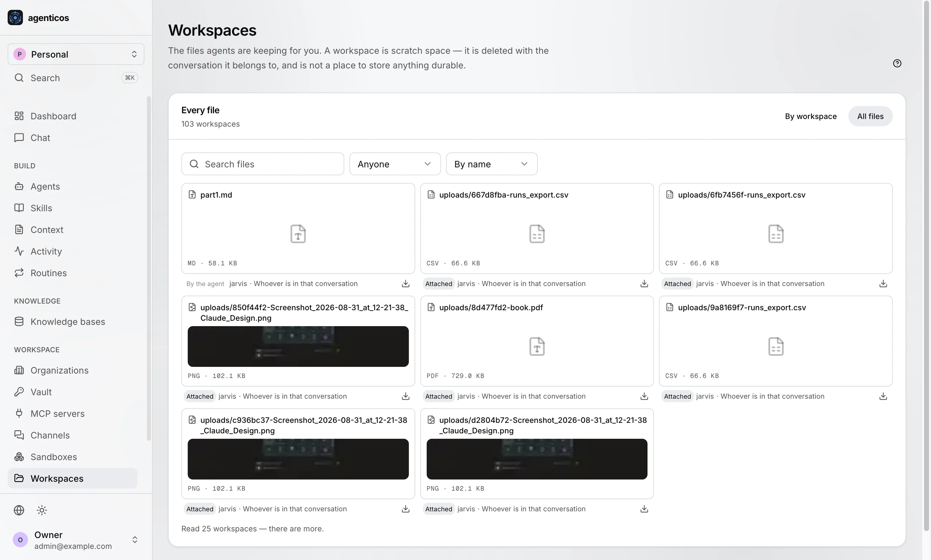Image resolution: width=931 pixels, height=560 pixels.
Task: Open the Organizations page
Action: pyautogui.click(x=73, y=370)
